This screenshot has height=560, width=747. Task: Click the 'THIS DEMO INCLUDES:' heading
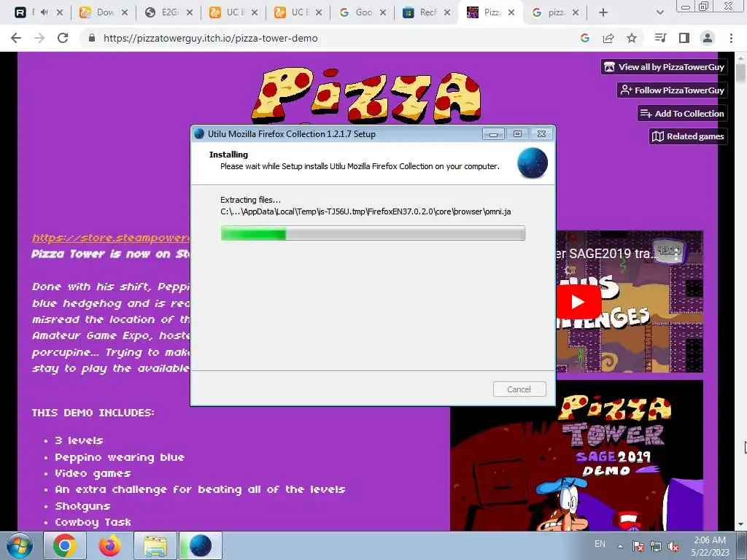click(93, 413)
